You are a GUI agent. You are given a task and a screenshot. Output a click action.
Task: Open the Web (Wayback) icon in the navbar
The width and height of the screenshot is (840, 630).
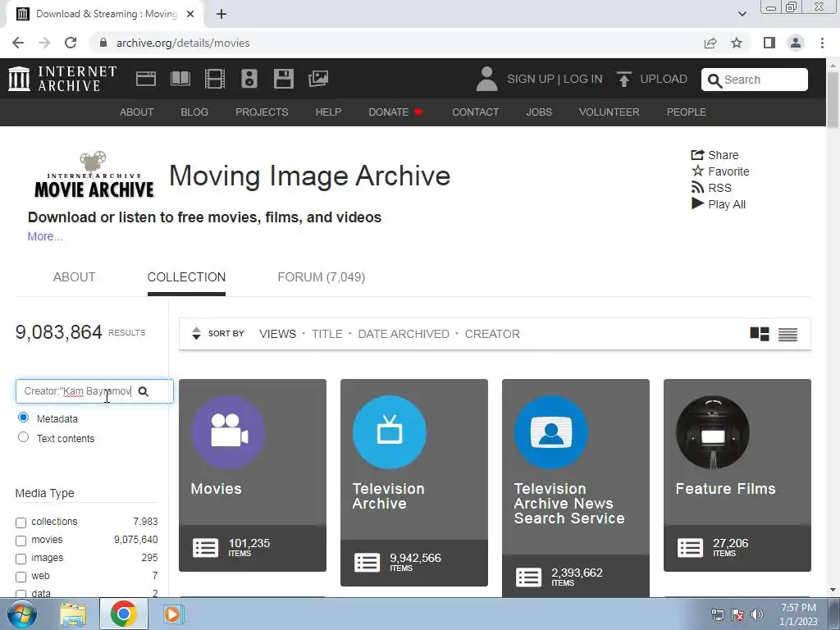(x=146, y=79)
